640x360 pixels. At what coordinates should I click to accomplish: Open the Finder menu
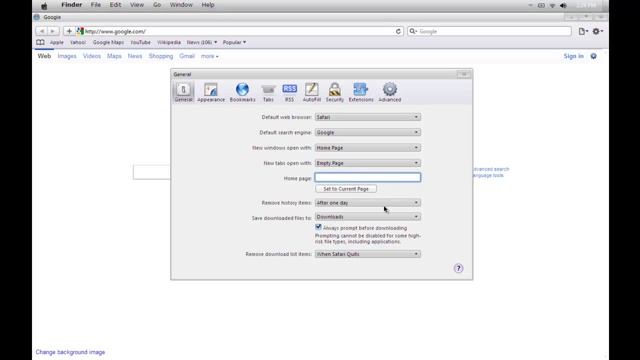tap(71, 5)
